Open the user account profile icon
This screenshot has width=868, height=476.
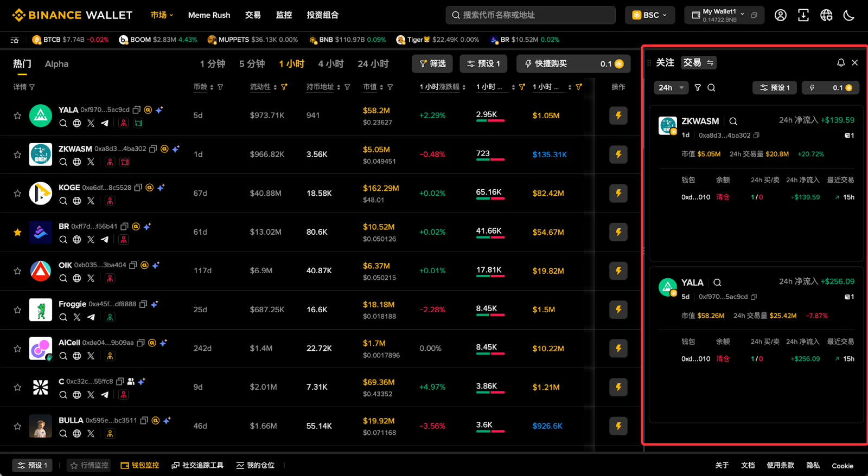781,15
